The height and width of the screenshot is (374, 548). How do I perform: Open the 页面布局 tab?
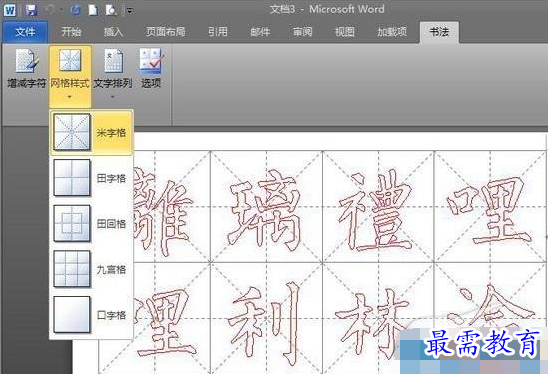pos(165,32)
